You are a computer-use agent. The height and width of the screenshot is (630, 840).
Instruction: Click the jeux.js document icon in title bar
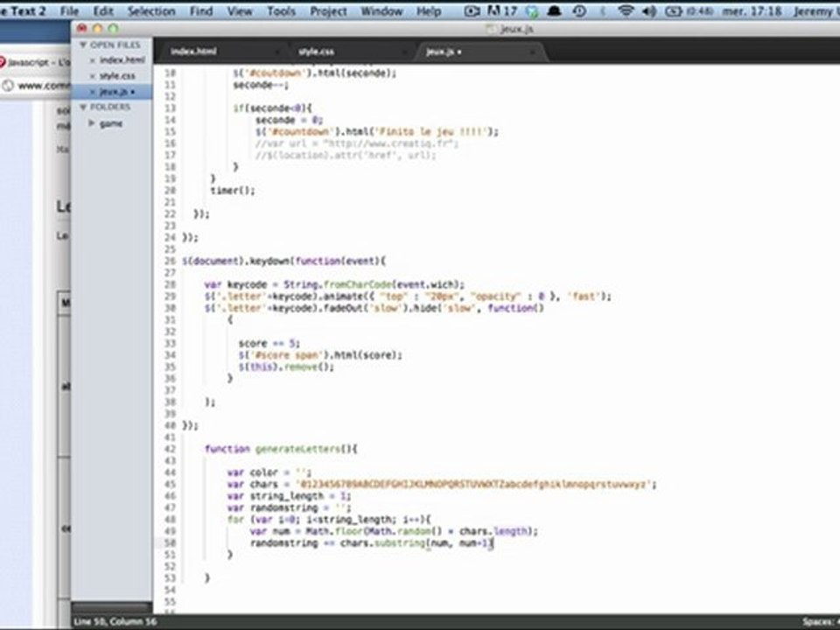click(x=491, y=29)
